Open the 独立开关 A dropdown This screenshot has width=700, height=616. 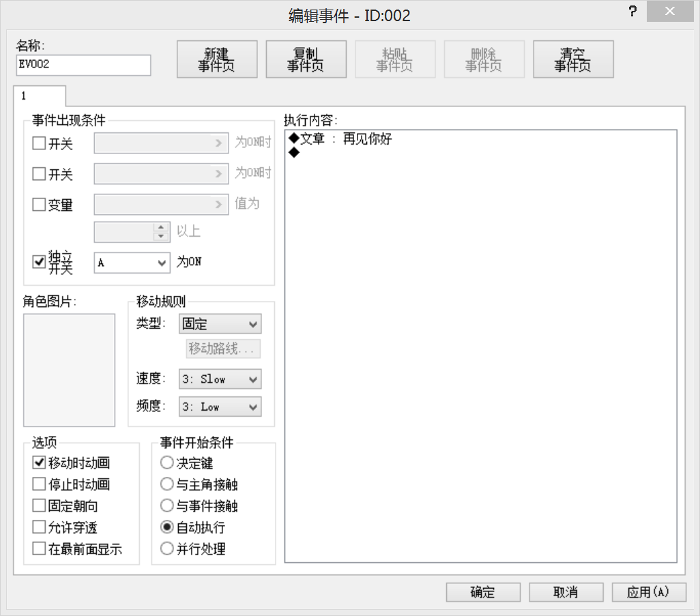132,263
